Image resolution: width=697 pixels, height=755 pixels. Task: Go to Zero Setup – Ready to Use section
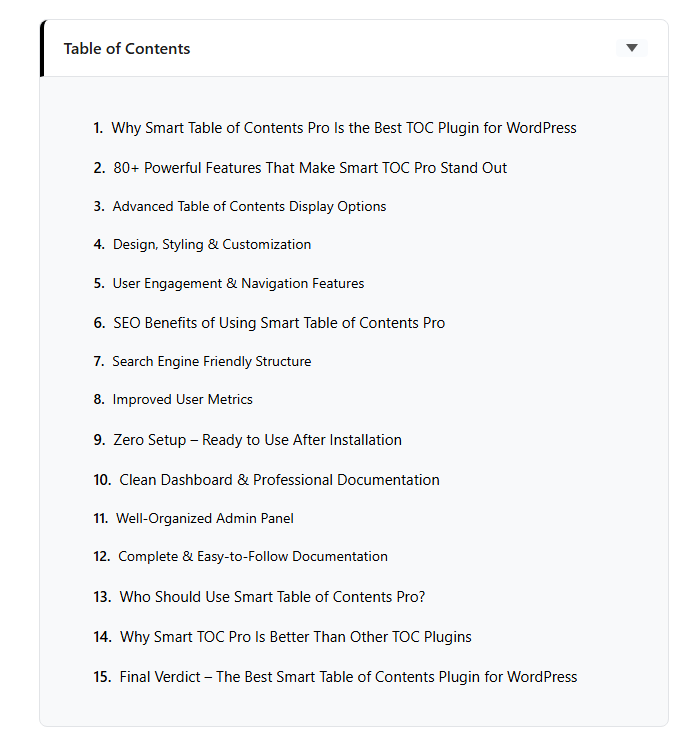tap(257, 440)
